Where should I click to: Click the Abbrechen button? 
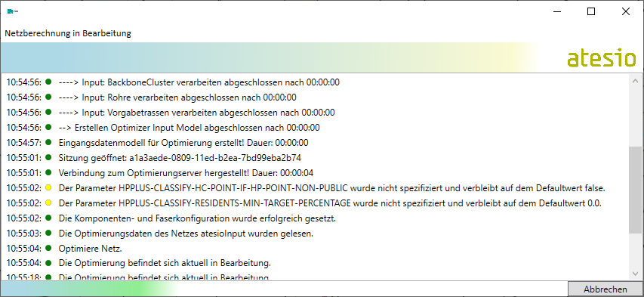(x=605, y=289)
